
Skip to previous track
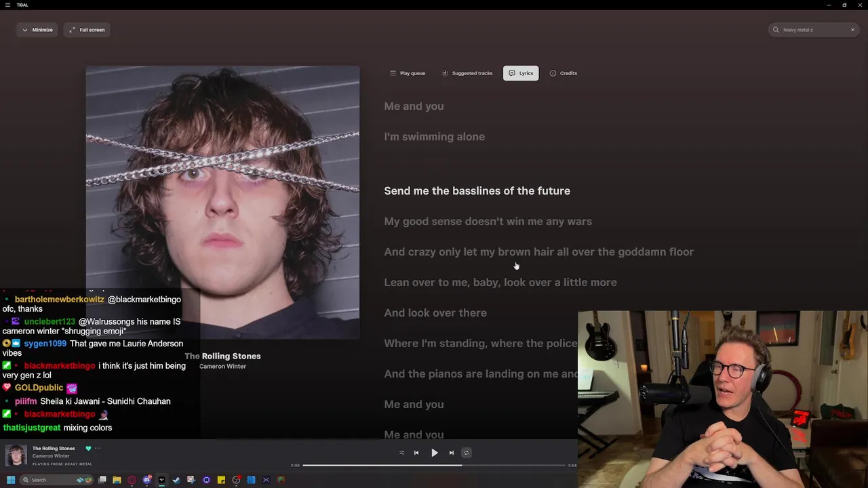416,453
